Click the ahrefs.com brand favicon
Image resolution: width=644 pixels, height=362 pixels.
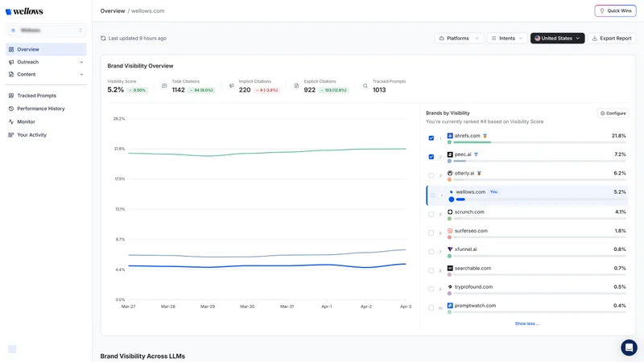pyautogui.click(x=450, y=136)
